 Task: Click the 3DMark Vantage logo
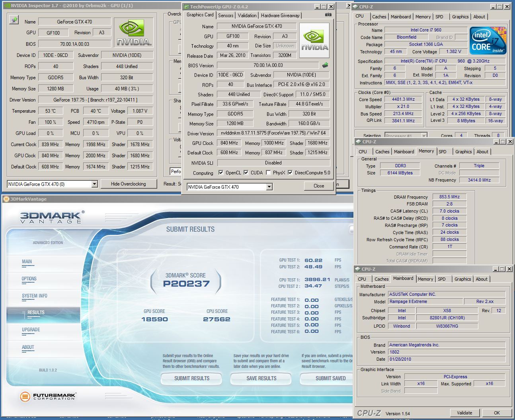pos(52,217)
